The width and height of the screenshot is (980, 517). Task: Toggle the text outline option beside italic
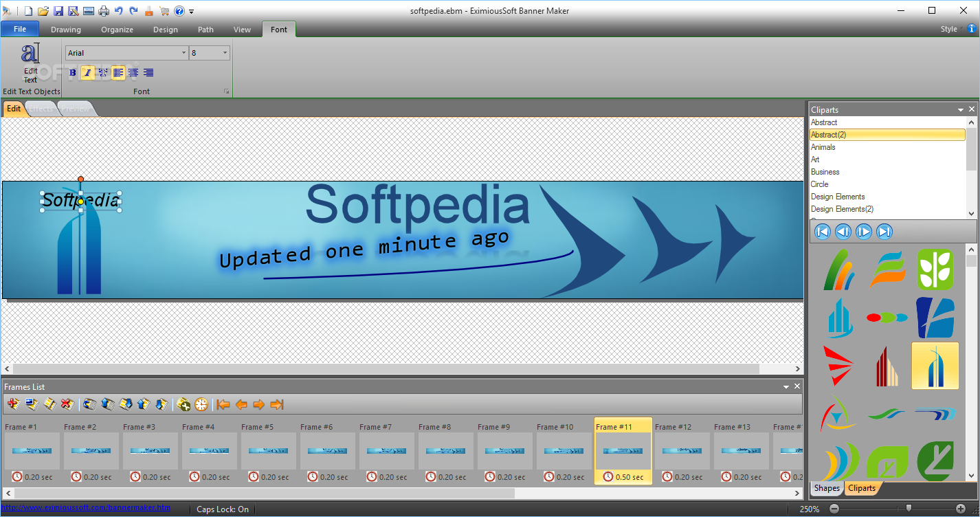click(x=103, y=72)
